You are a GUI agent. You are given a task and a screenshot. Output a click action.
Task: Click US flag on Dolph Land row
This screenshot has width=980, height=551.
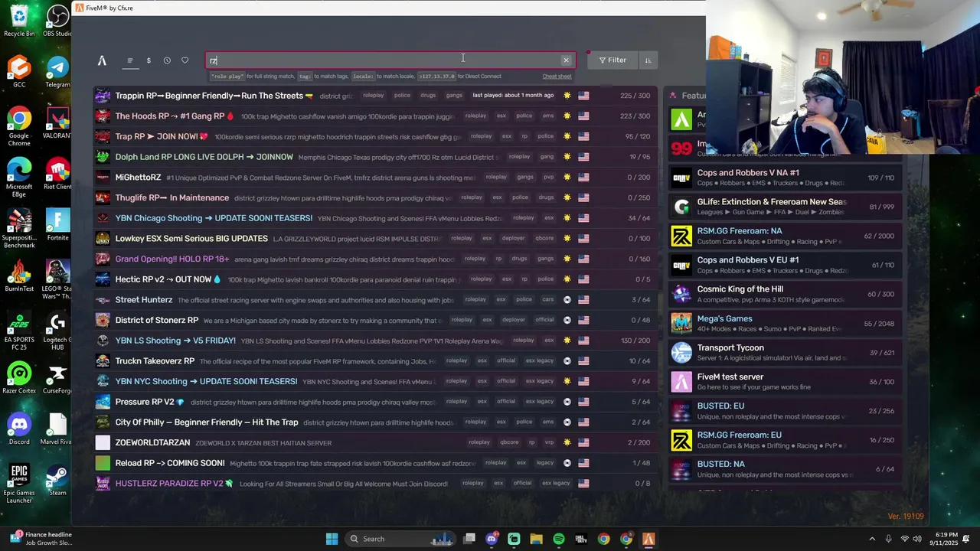point(583,157)
